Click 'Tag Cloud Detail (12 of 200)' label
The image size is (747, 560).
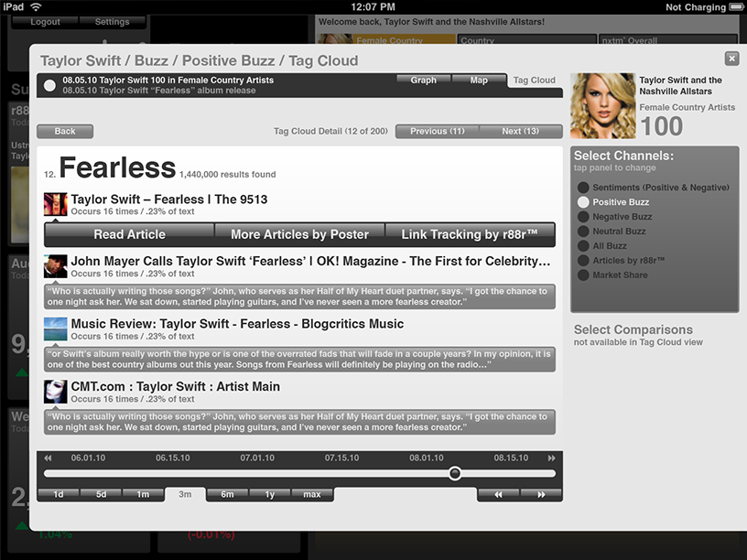click(330, 131)
